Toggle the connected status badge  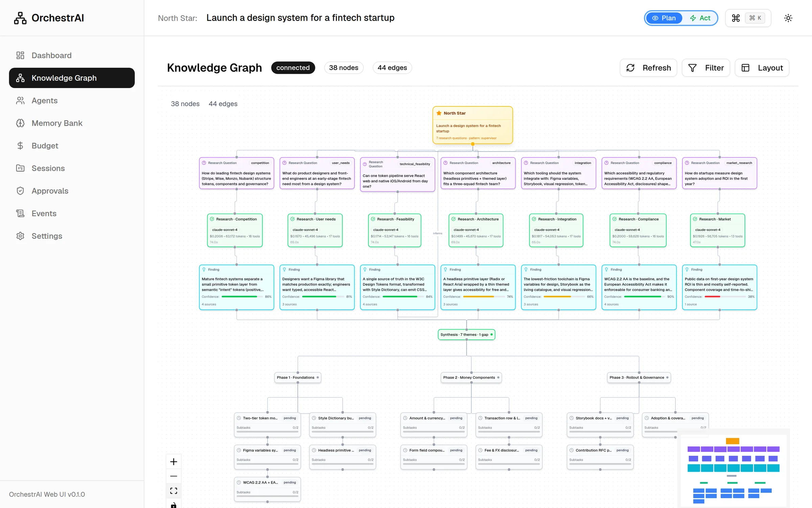coord(293,68)
